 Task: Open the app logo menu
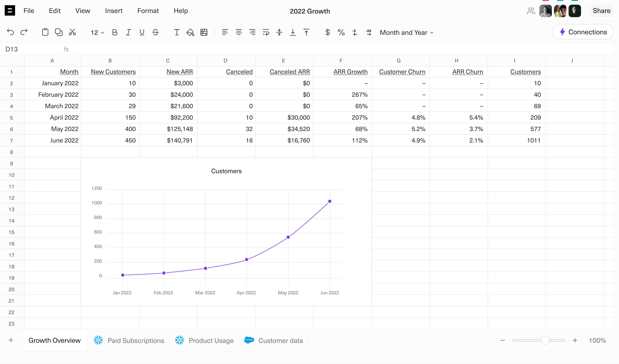point(10,11)
